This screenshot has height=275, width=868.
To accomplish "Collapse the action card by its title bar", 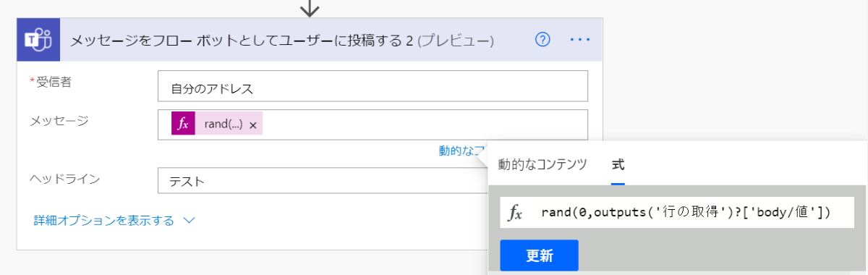I will click(x=282, y=41).
